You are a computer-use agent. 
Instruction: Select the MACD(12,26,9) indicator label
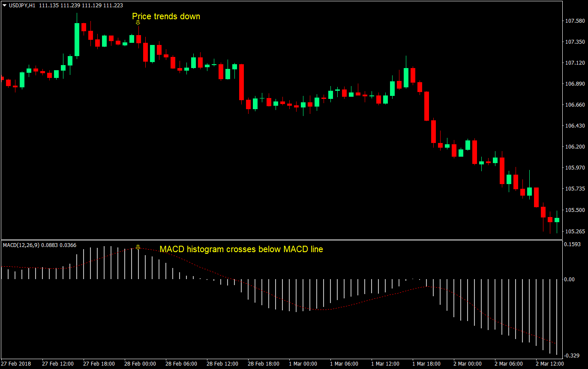[x=21, y=245]
